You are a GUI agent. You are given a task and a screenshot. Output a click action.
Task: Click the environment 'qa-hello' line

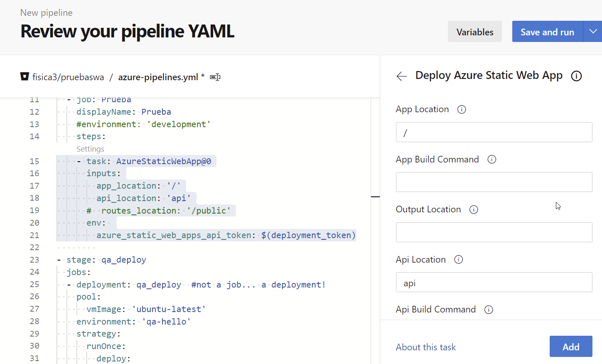[x=134, y=322]
